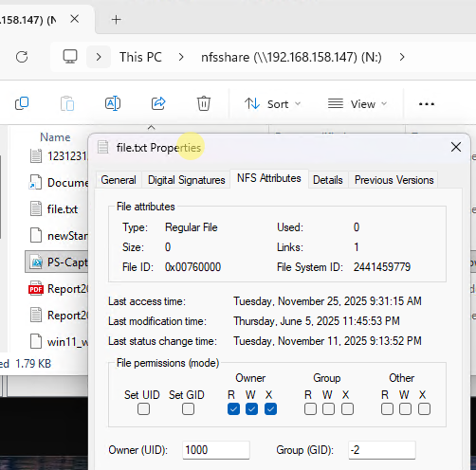Open the Sort dropdown
The image size is (476, 470).
point(272,104)
